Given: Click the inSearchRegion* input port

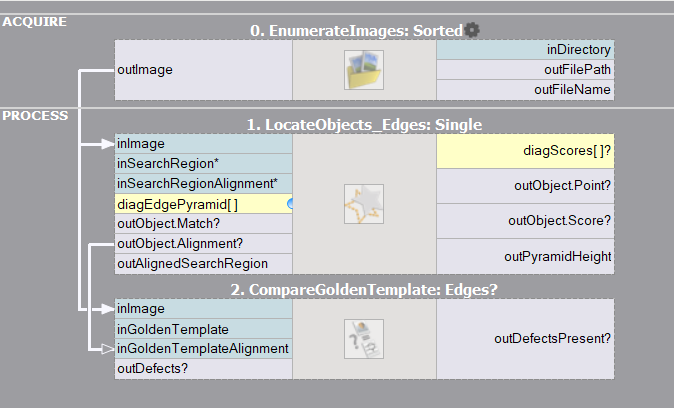Looking at the screenshot, I should 204,164.
